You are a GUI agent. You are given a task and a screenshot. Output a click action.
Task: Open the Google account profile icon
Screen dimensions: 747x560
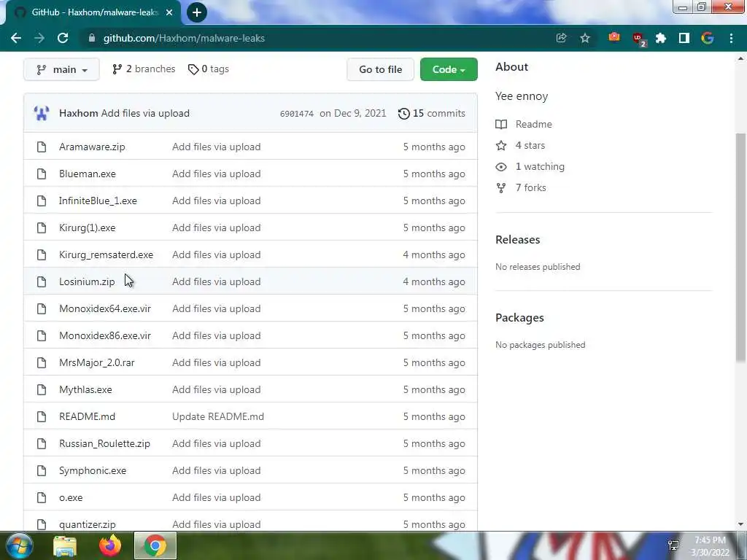(708, 38)
